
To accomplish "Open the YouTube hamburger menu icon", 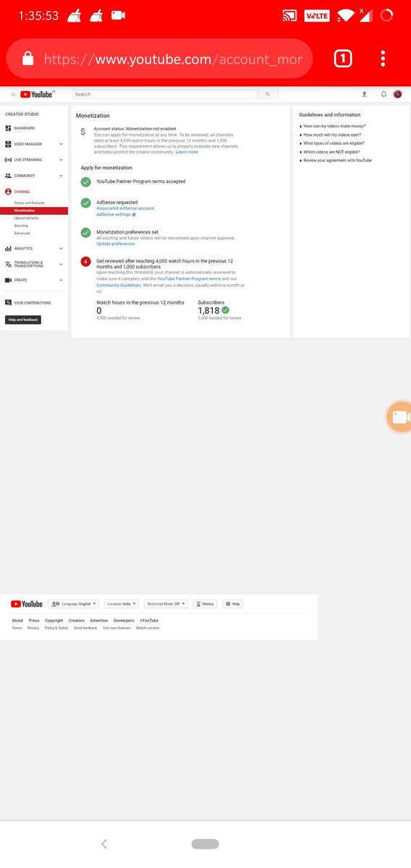I will 13,95.
